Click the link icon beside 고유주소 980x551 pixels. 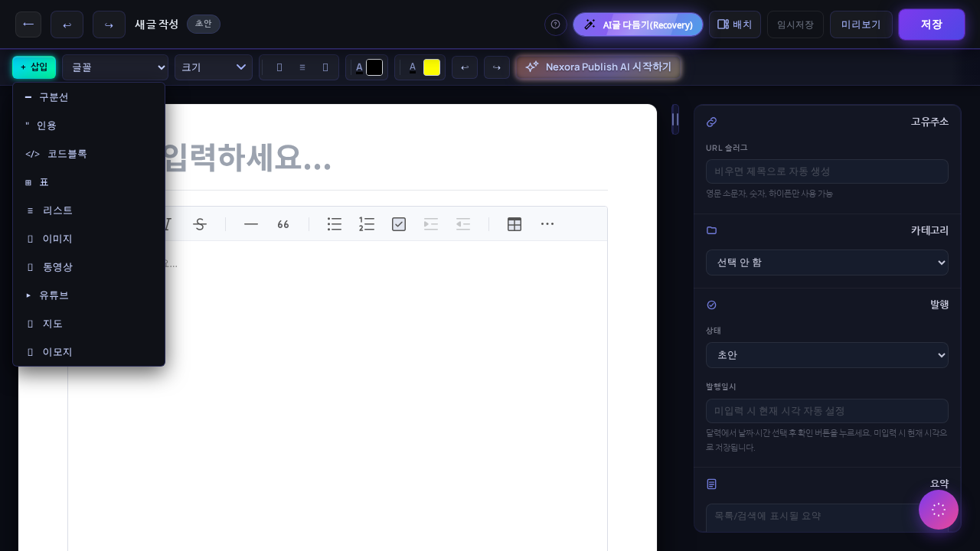coord(711,122)
